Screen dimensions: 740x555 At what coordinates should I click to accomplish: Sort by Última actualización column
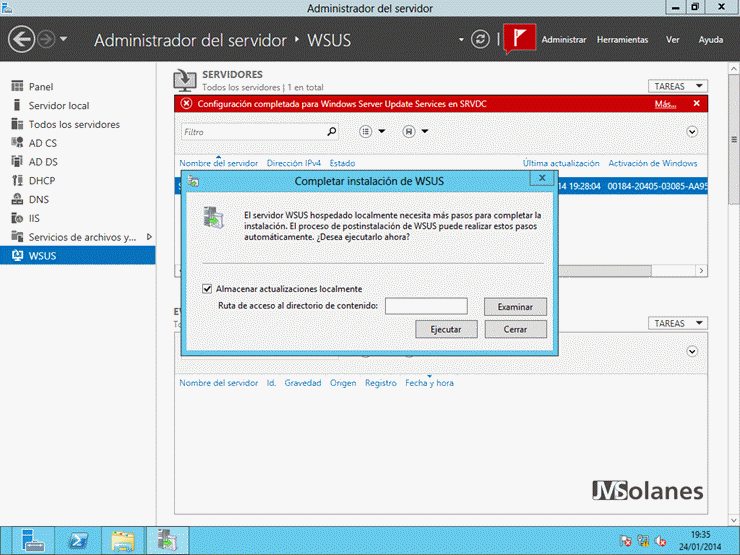pyautogui.click(x=561, y=163)
